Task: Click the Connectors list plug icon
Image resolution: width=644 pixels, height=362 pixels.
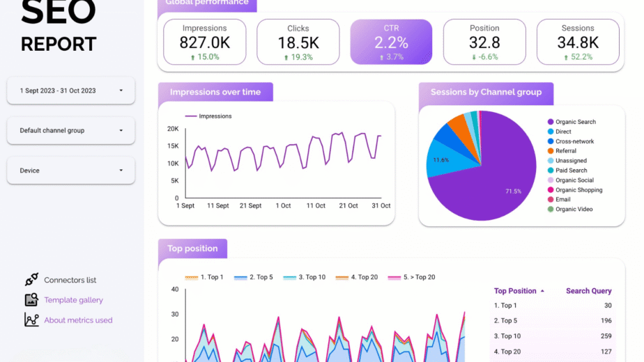Action: pos(31,279)
